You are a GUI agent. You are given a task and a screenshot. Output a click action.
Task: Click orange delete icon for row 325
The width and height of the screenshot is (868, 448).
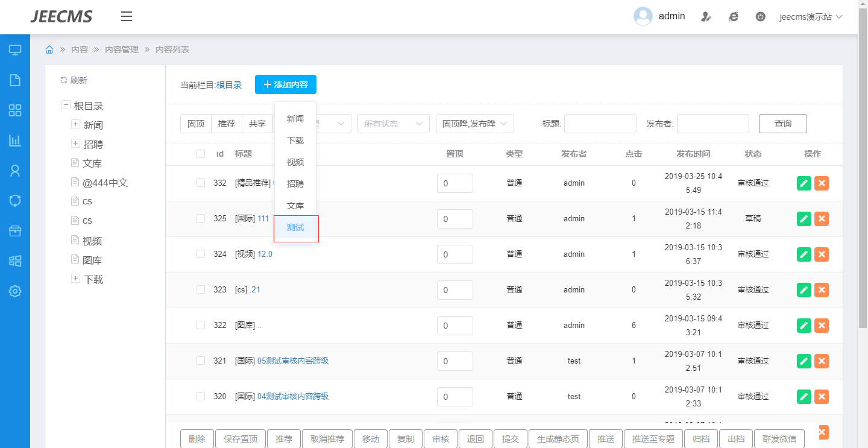[821, 219]
